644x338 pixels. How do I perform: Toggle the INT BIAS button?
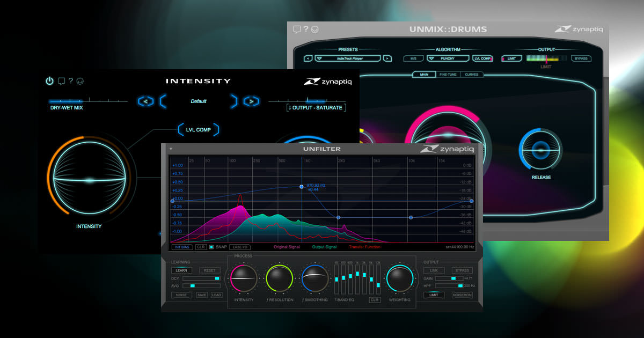coord(182,247)
